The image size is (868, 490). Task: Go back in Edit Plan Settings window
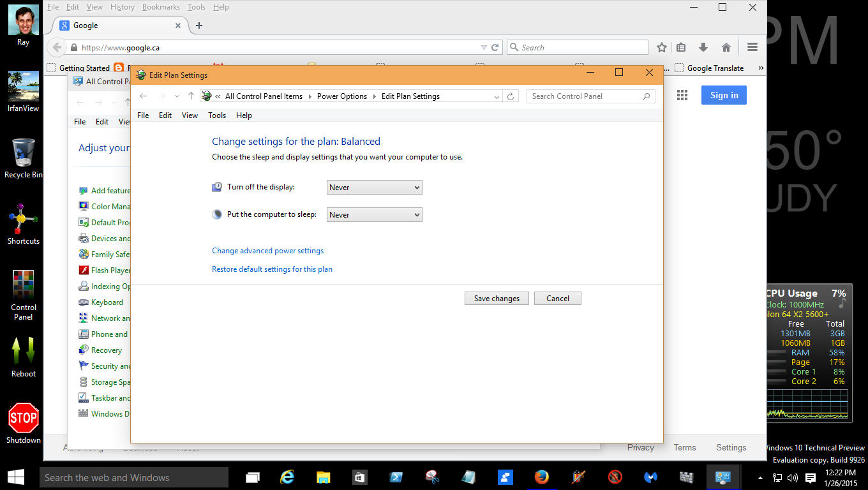[x=144, y=96]
